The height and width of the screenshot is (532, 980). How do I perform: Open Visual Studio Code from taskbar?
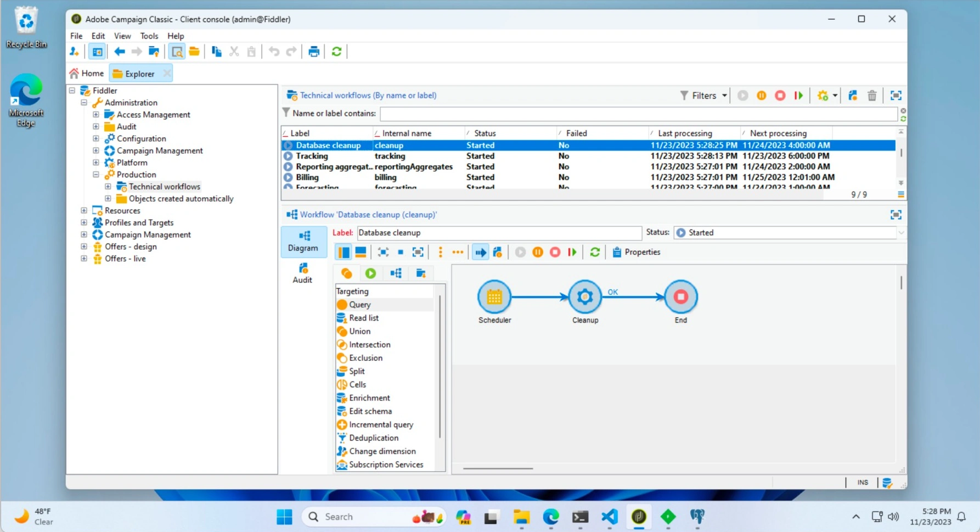click(609, 517)
